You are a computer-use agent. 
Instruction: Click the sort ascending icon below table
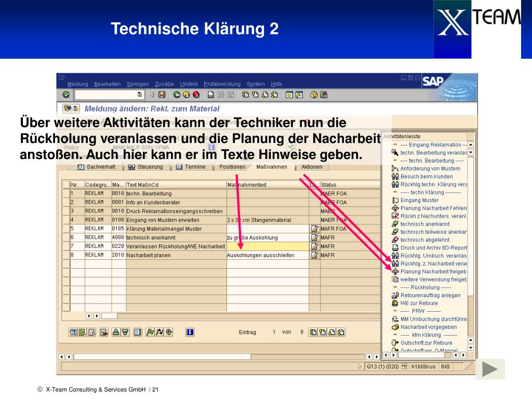116,332
